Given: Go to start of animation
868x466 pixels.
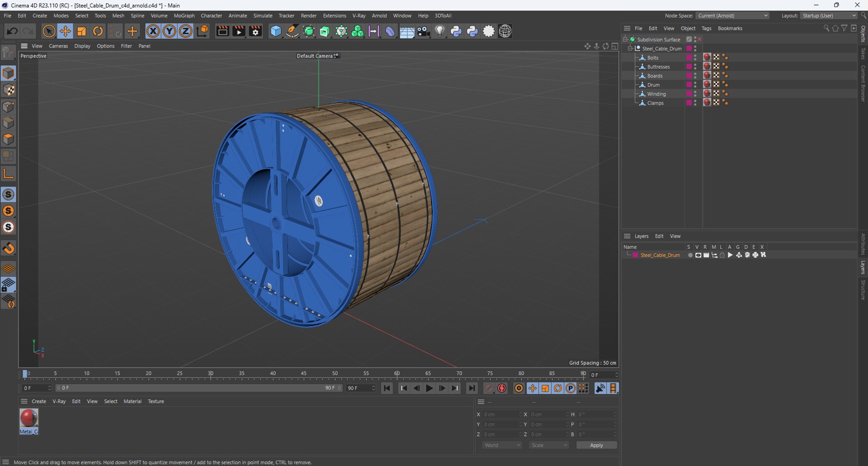Looking at the screenshot, I should [387, 388].
